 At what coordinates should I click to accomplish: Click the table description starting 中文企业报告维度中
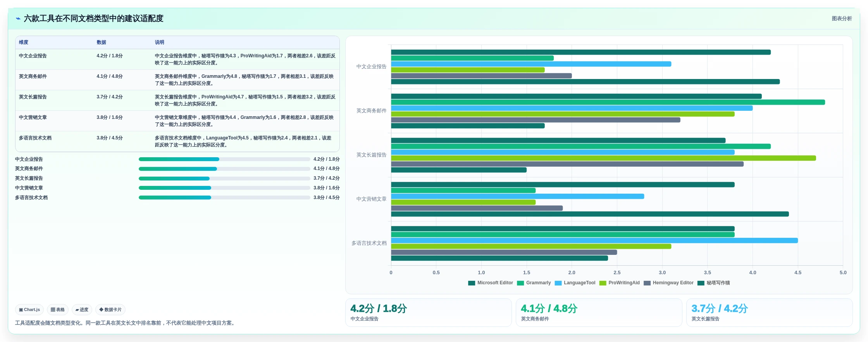[245, 59]
